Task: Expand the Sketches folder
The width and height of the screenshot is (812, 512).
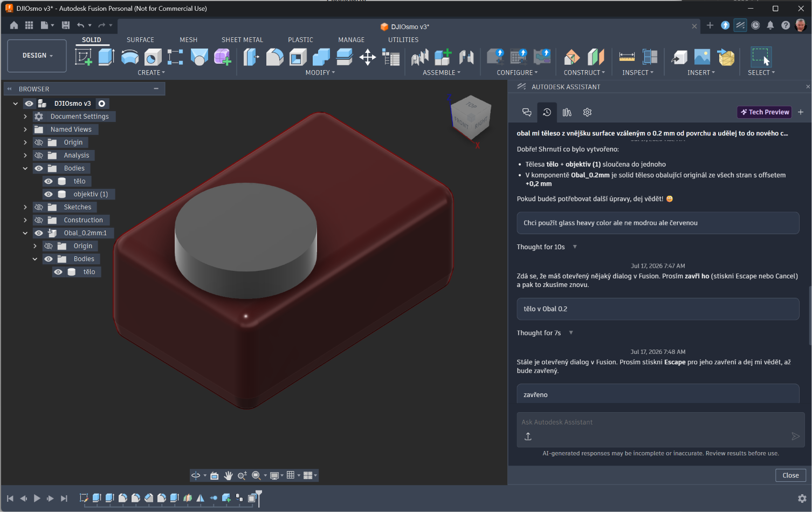Action: point(25,207)
